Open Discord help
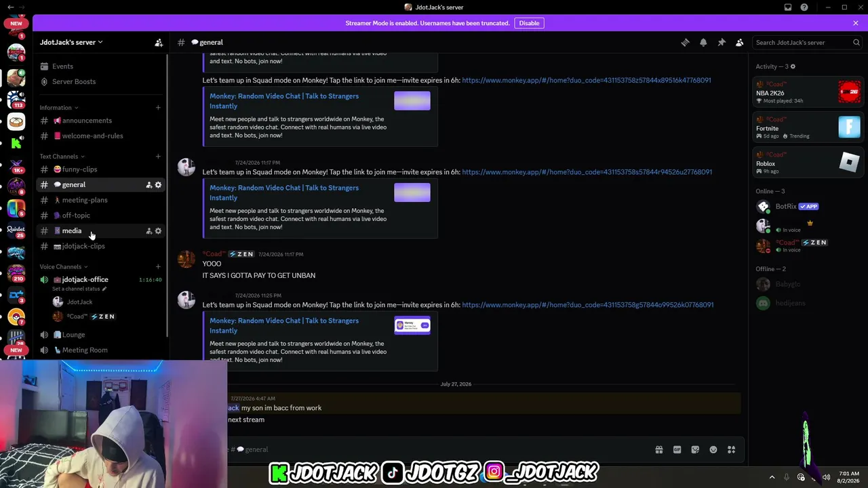Image resolution: width=868 pixels, height=488 pixels. tap(804, 7)
